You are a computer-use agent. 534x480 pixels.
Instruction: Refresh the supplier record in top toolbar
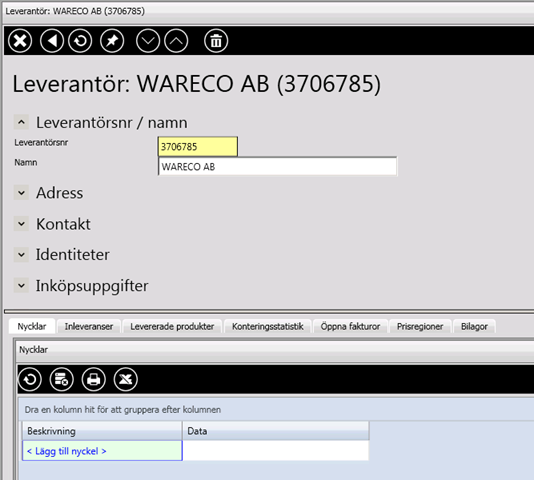coord(80,41)
